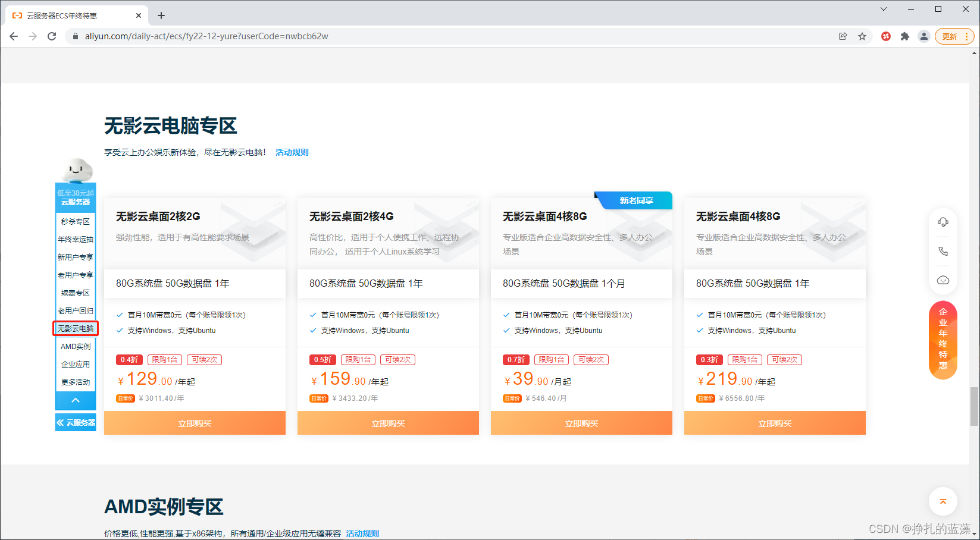Collapse the sidebar navigation with up chevron
The height and width of the screenshot is (540, 980).
(x=76, y=400)
